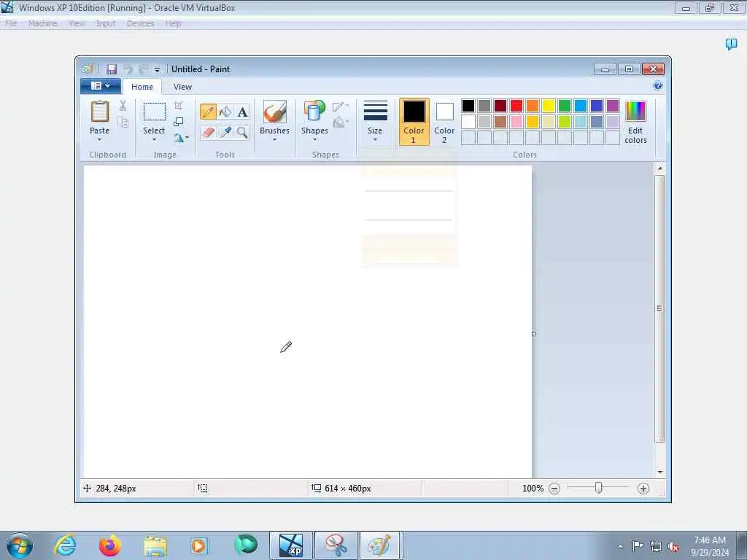Click the rectangular Select tool button
747x560 pixels.
[x=155, y=112]
